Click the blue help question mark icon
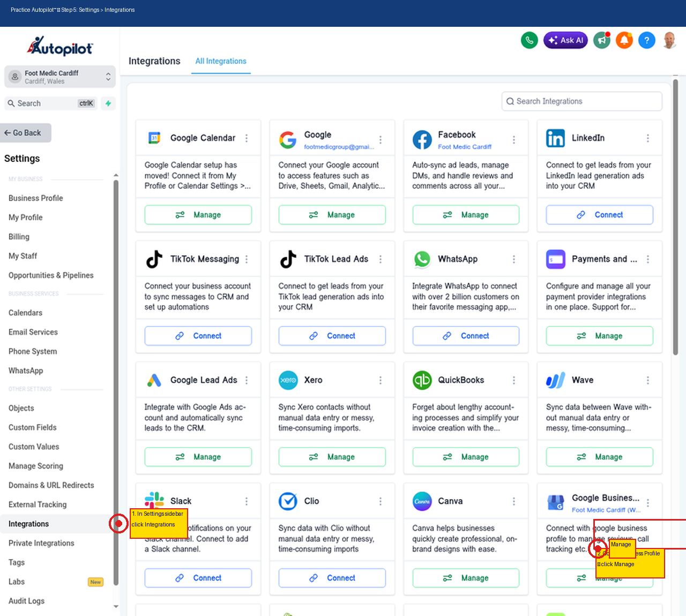 (x=647, y=40)
